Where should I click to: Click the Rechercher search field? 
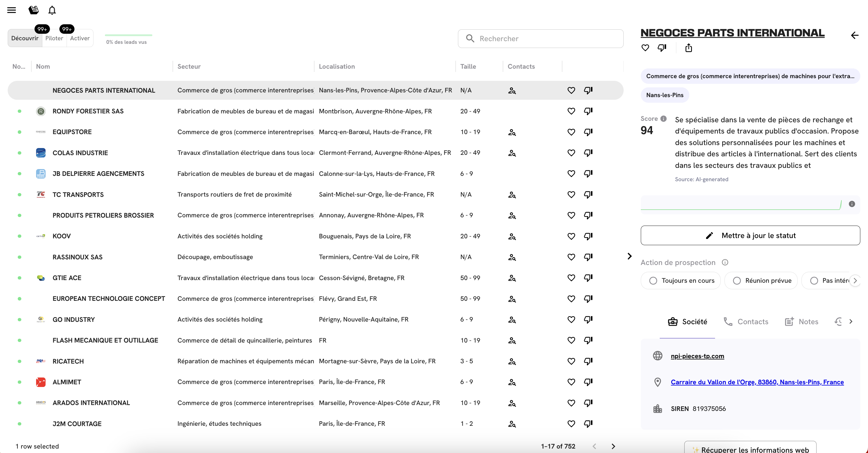541,39
